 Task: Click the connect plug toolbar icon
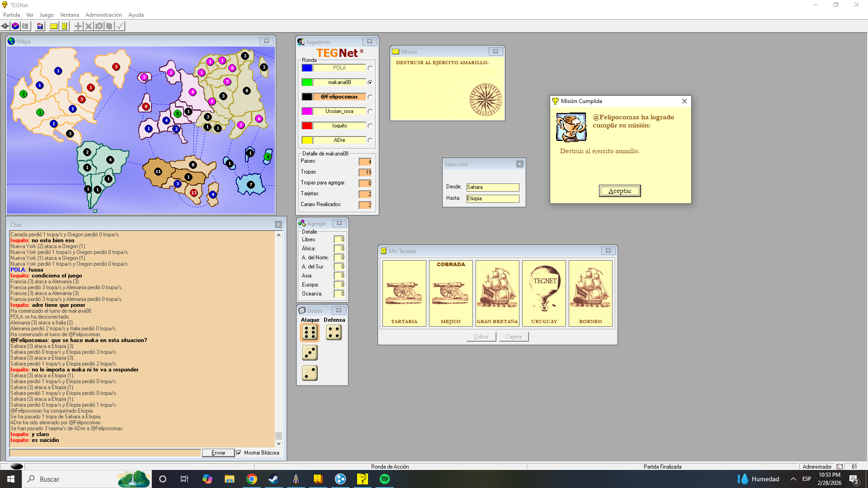coord(5,26)
